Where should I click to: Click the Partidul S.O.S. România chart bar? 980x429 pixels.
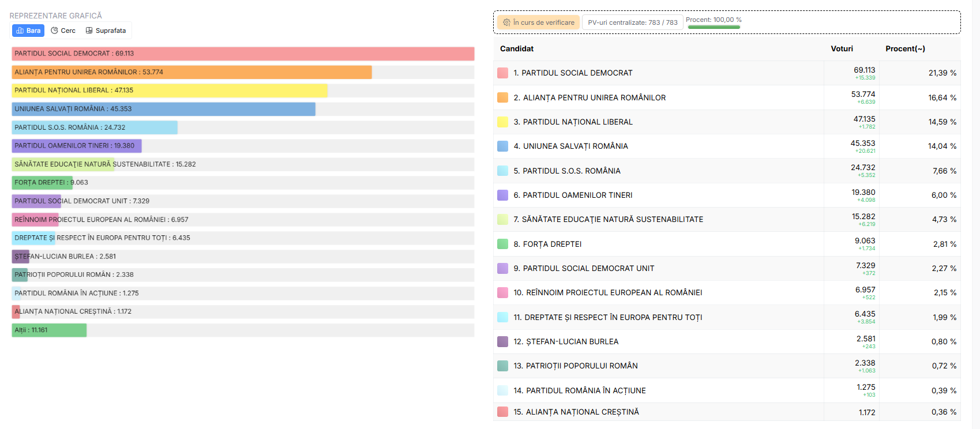95,127
